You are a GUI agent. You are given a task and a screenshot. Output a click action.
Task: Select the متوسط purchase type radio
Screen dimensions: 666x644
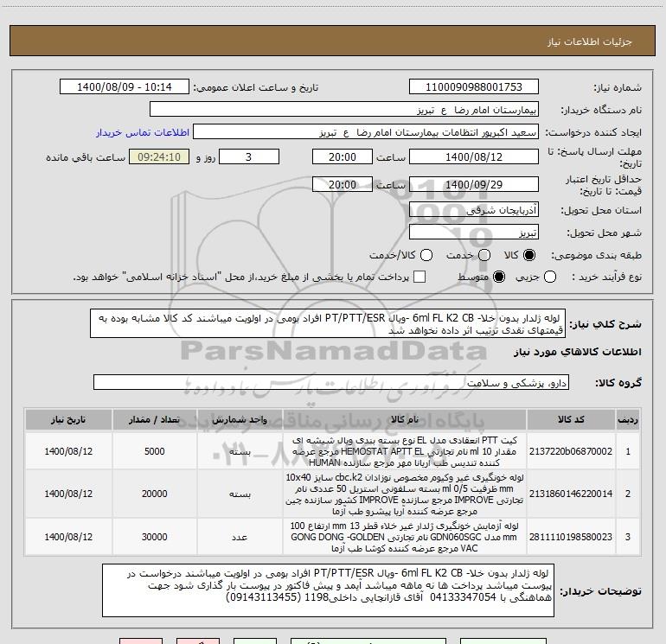(x=499, y=277)
